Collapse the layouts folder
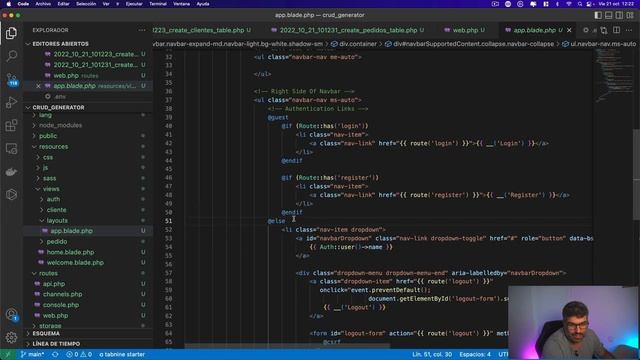The image size is (640, 360). tap(57, 220)
